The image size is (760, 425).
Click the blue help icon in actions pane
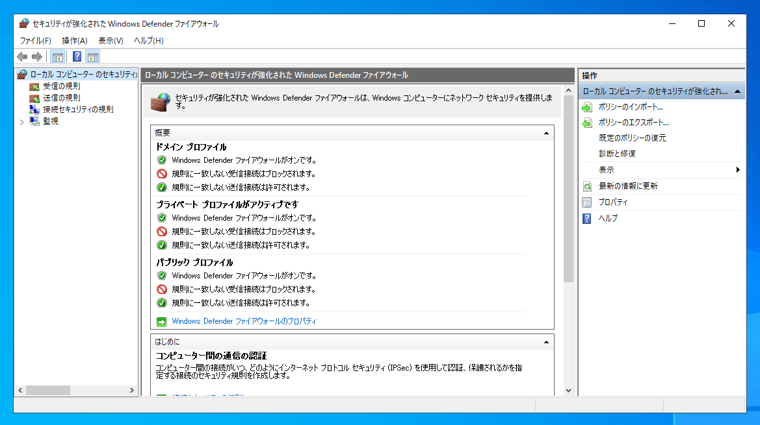587,219
